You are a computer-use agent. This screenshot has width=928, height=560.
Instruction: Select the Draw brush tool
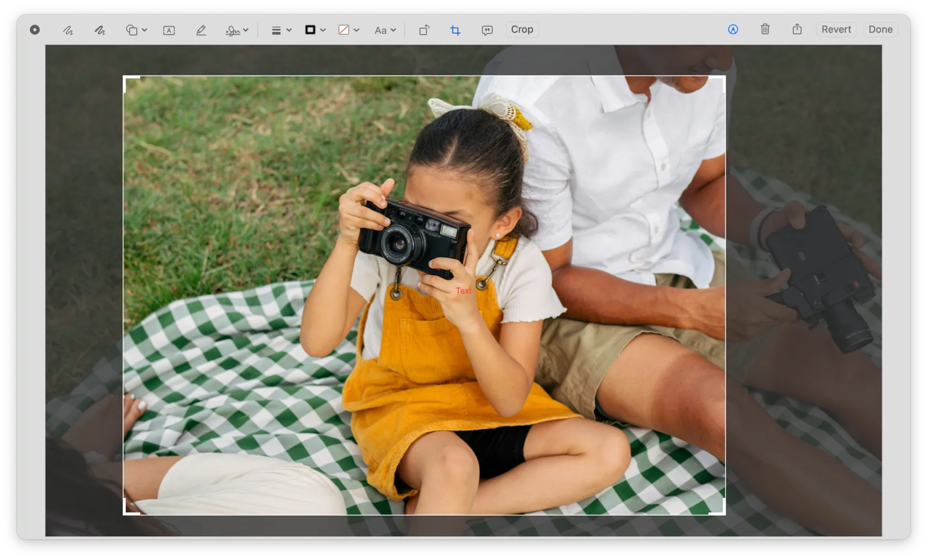[x=99, y=30]
